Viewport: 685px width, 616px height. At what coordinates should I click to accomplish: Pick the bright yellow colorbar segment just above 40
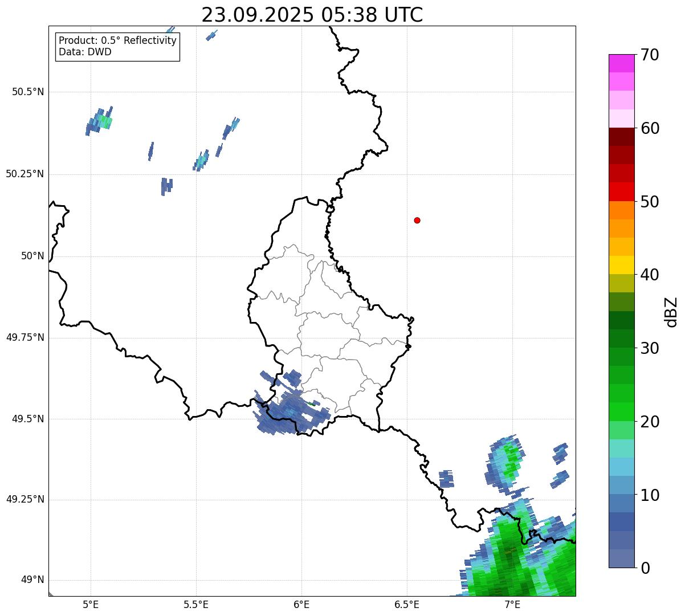point(622,265)
